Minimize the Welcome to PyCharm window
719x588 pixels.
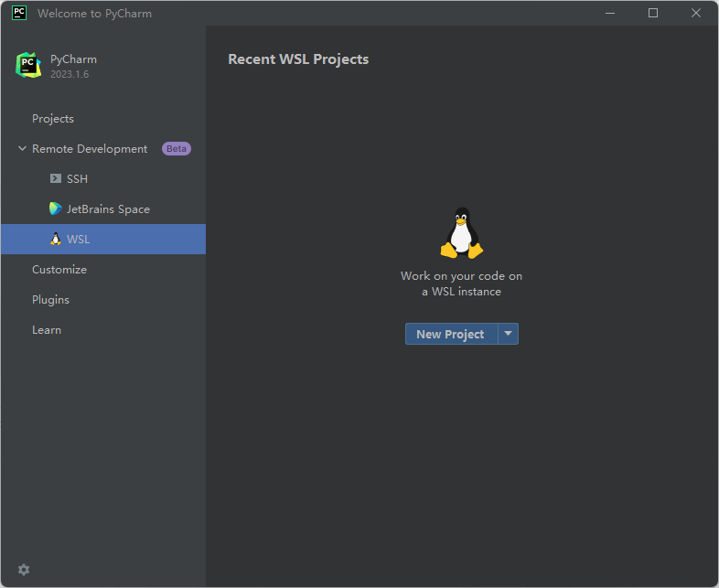610,13
